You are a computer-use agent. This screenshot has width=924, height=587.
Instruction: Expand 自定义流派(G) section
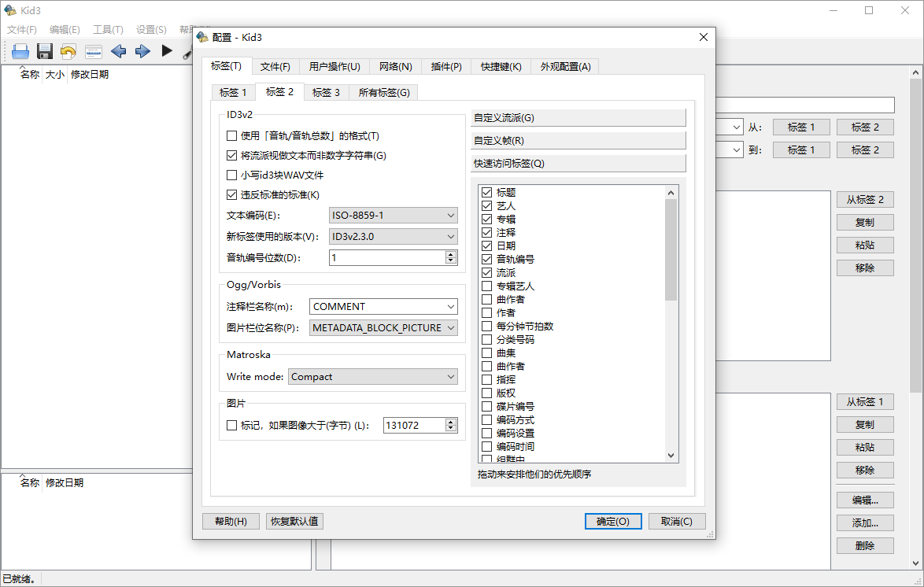click(578, 118)
